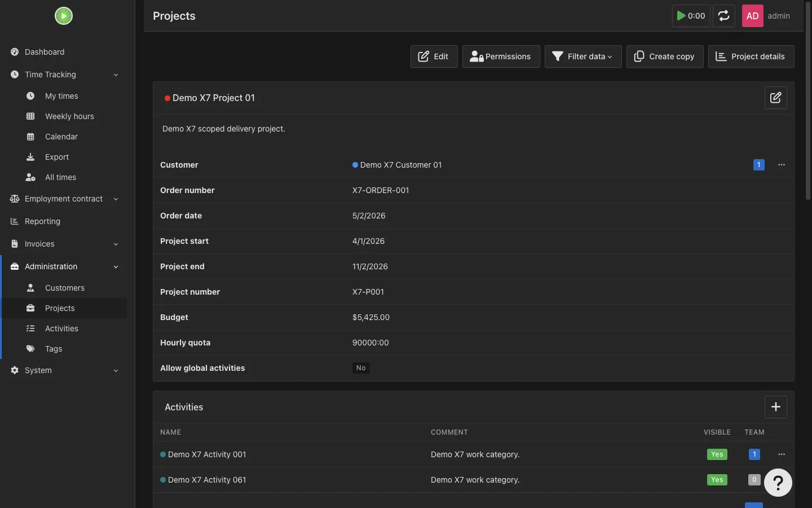Click the $5,425.00 budget value
The height and width of the screenshot is (508, 812).
pos(371,317)
